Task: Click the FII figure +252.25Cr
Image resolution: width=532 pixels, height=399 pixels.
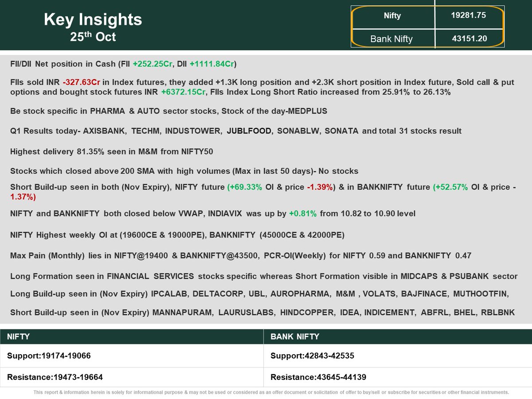Action: pyautogui.click(x=152, y=64)
